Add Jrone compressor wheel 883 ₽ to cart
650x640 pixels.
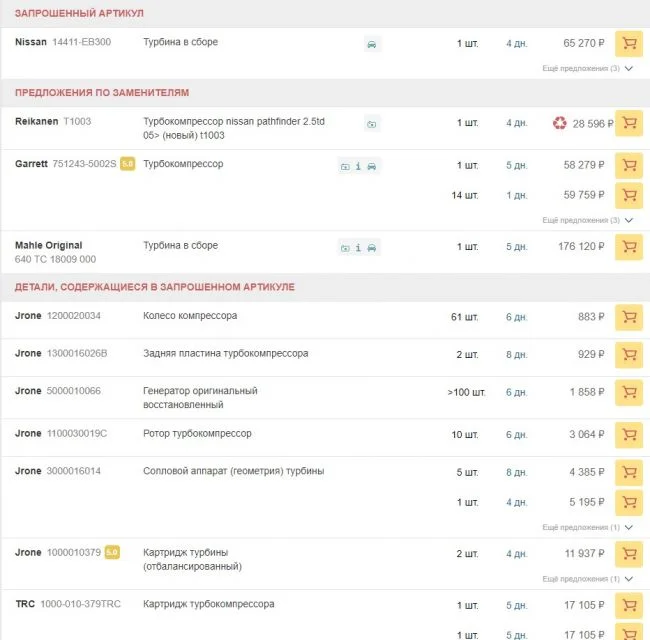coord(628,317)
